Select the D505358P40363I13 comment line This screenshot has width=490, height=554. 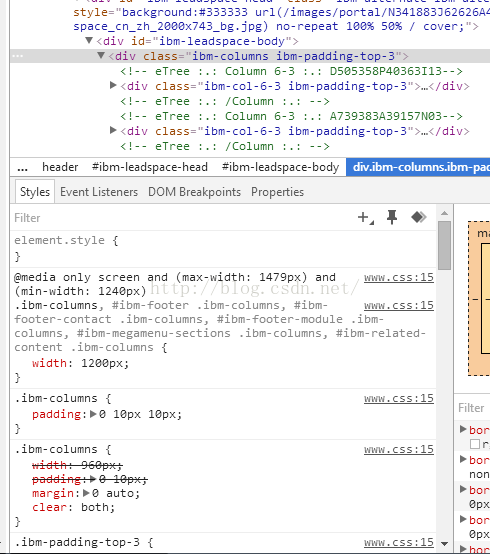(x=291, y=71)
